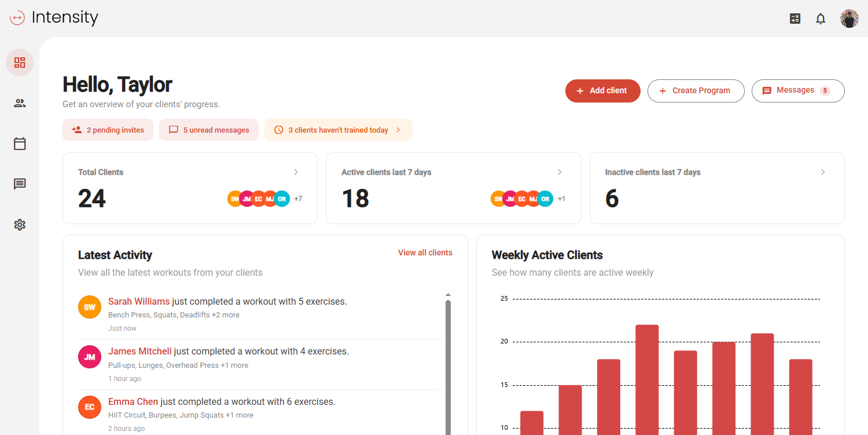Select the 2 pending invites chip

coord(108,130)
